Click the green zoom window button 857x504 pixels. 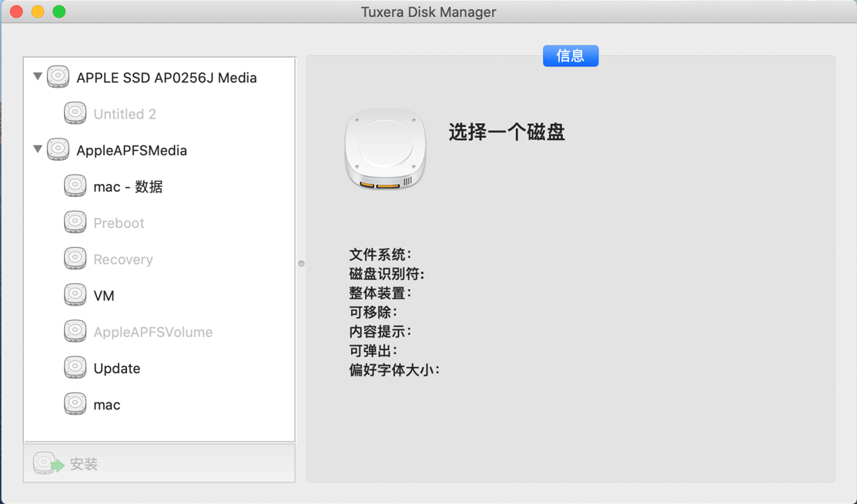point(59,12)
